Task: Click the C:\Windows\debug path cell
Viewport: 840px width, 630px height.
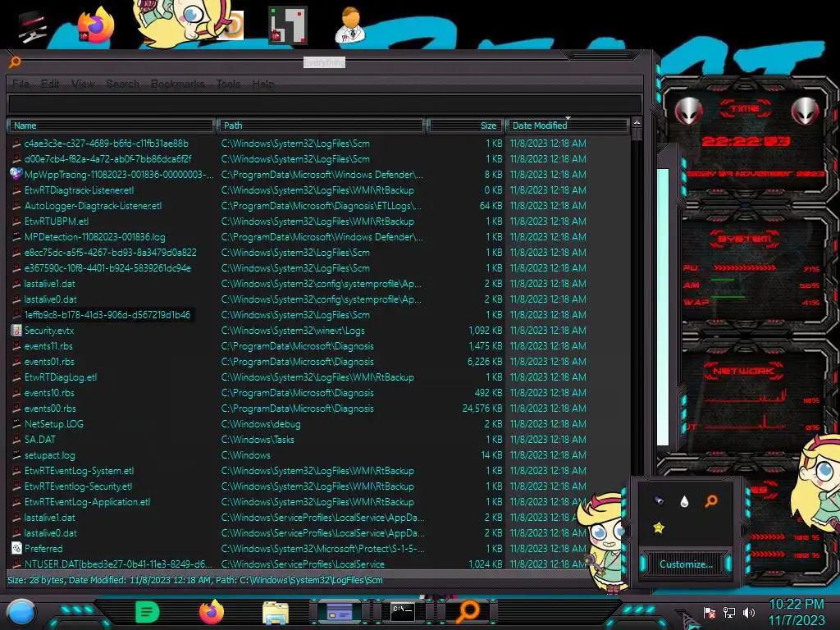Action: 261,424
